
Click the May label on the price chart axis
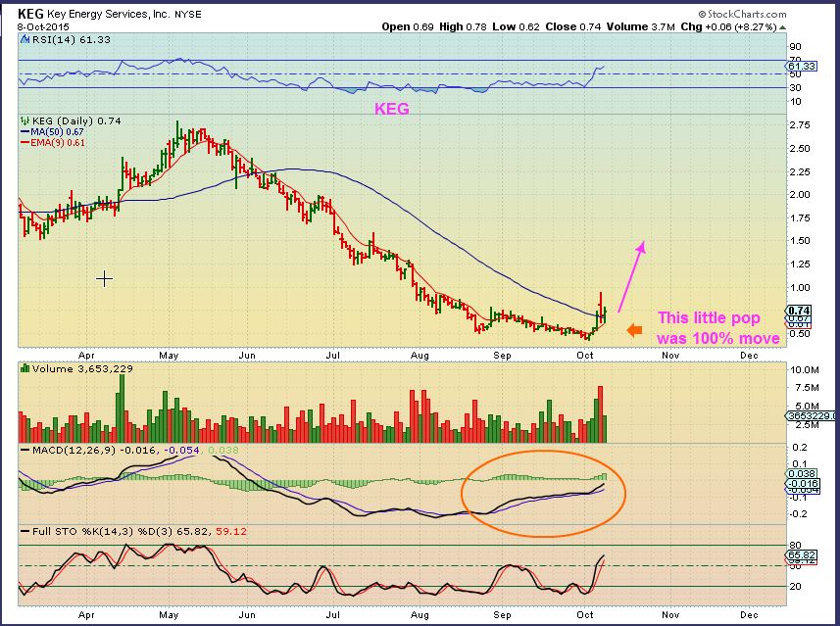click(x=169, y=356)
